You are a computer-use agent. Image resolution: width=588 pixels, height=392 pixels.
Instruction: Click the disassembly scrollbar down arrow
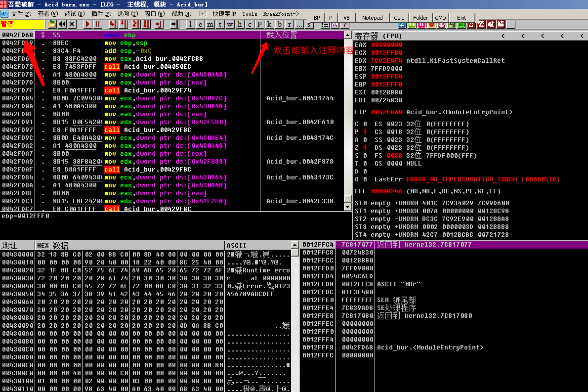(x=348, y=207)
